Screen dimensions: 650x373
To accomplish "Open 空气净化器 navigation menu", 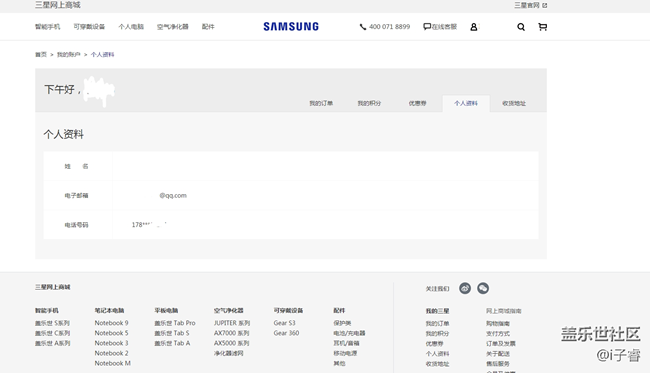I will pos(172,27).
